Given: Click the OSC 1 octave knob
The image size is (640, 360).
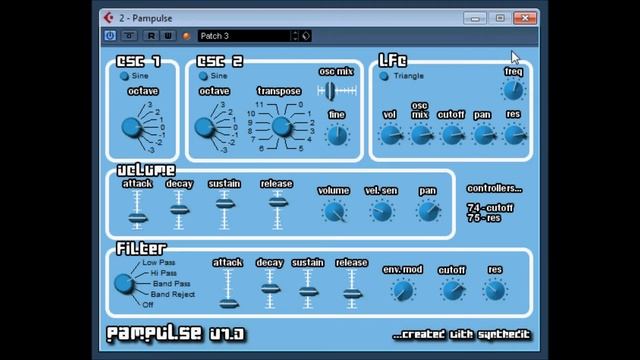Looking at the screenshot, I should tap(131, 127).
